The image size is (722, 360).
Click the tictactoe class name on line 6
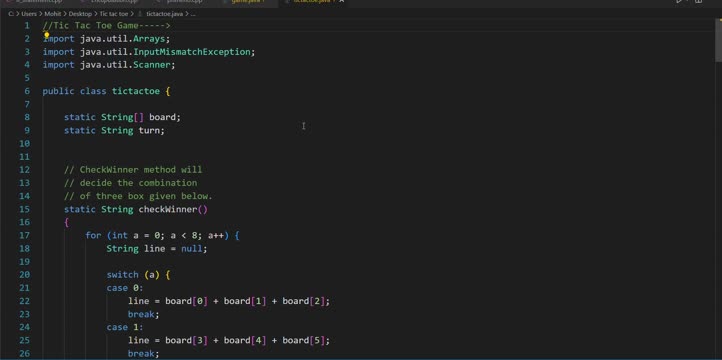(136, 91)
